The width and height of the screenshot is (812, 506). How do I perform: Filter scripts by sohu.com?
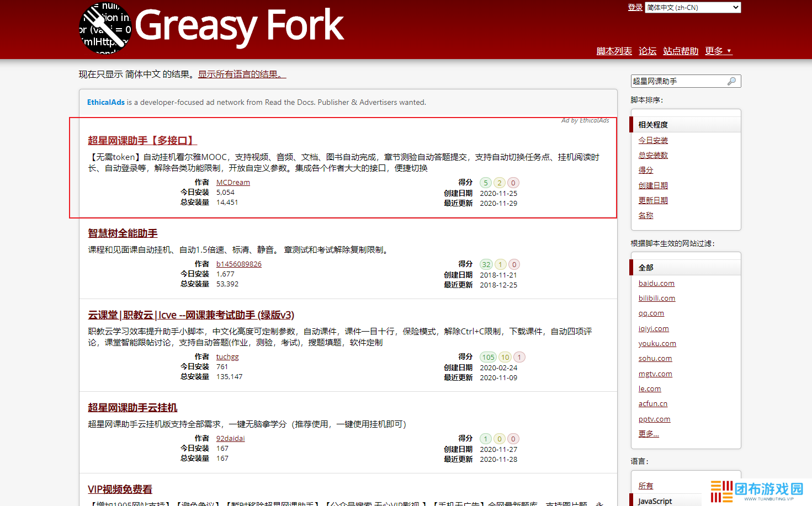655,358
